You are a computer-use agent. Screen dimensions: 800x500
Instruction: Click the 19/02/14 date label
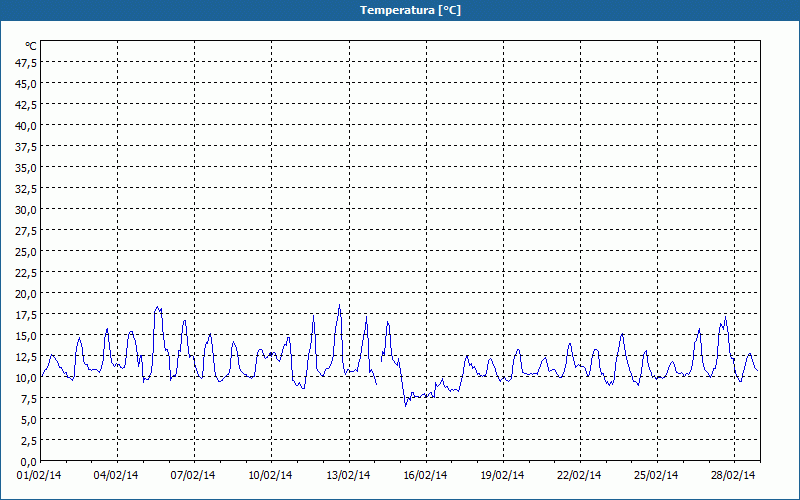[503, 476]
